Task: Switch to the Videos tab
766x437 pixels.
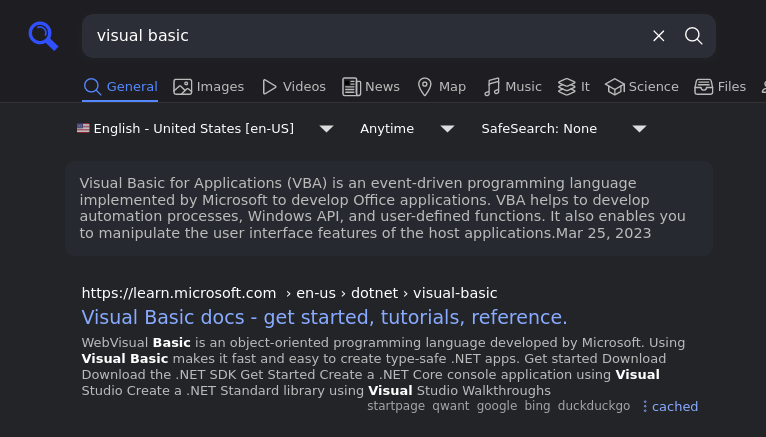Action: tap(294, 87)
